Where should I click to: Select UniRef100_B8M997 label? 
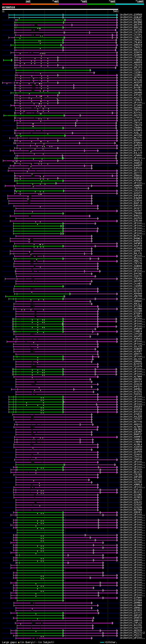tap(131, 140)
